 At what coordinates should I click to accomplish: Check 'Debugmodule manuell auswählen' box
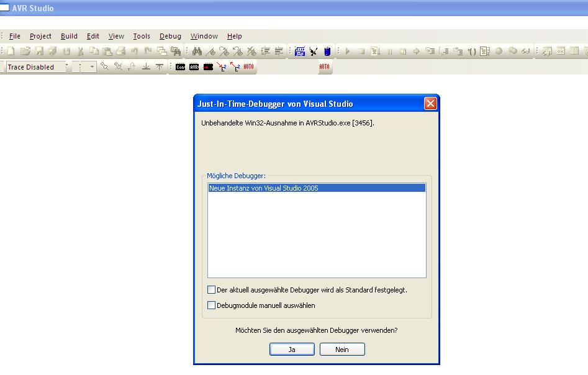pos(212,305)
